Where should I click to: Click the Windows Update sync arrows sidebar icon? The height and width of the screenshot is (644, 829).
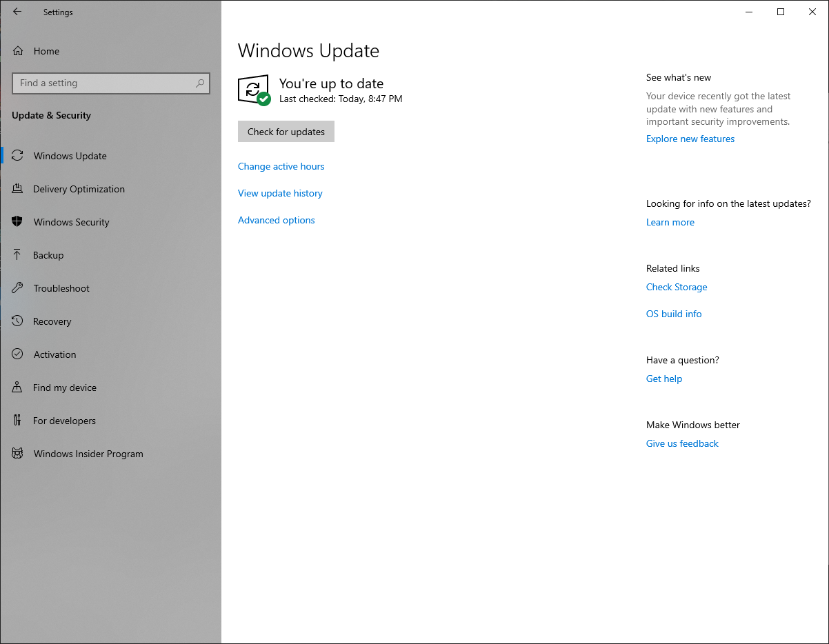(18, 156)
